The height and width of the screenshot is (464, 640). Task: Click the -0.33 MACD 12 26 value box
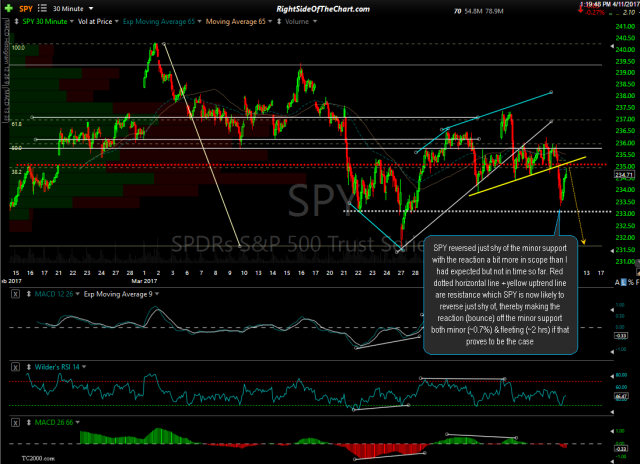click(621, 336)
